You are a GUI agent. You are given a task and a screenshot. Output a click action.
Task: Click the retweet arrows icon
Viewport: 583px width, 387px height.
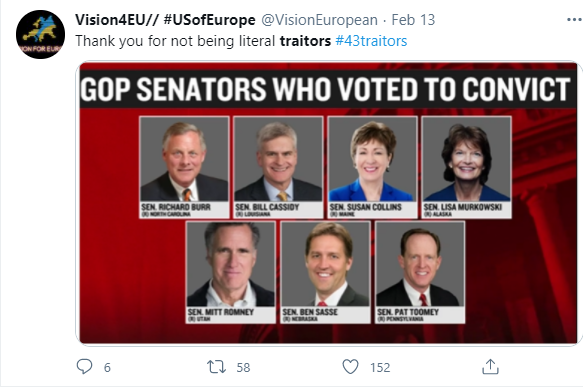[x=216, y=367]
